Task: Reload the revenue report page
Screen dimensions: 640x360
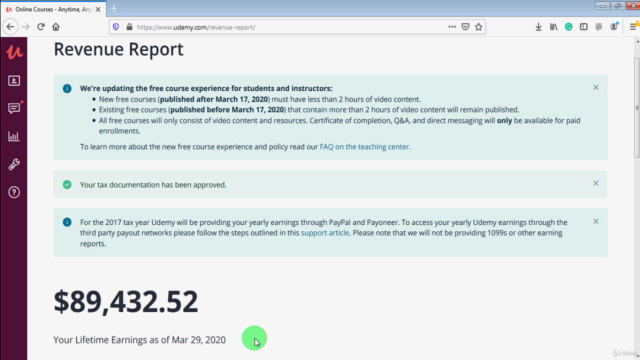Action: 41,27
